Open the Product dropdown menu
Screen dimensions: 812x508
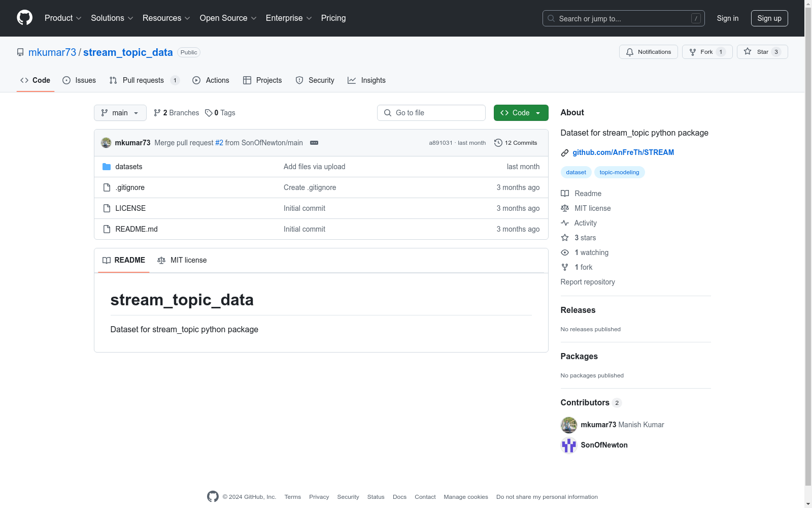click(63, 18)
